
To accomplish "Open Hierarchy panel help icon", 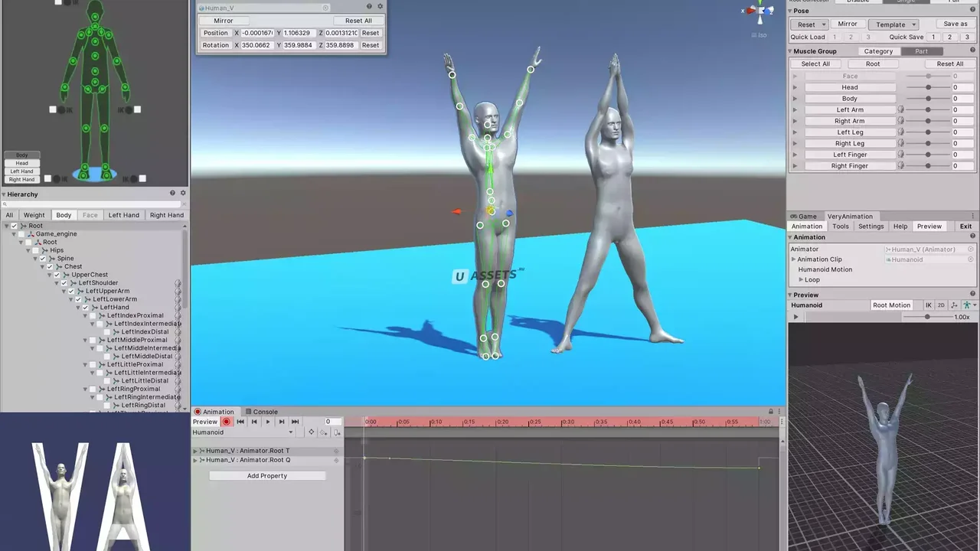I will pos(172,194).
